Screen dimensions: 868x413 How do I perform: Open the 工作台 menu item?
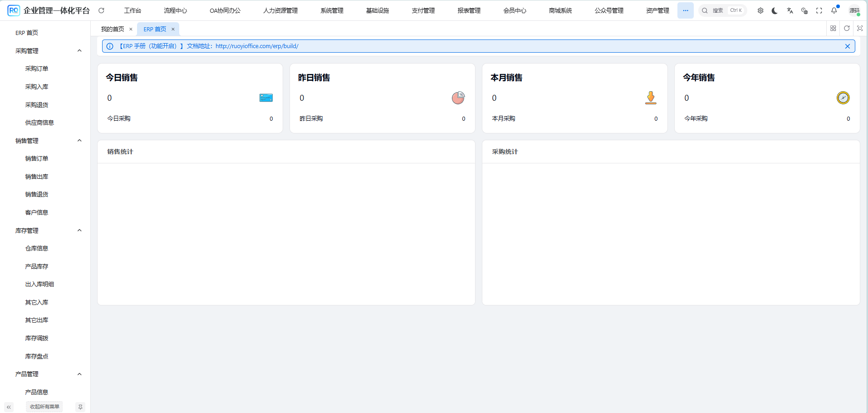click(x=132, y=10)
